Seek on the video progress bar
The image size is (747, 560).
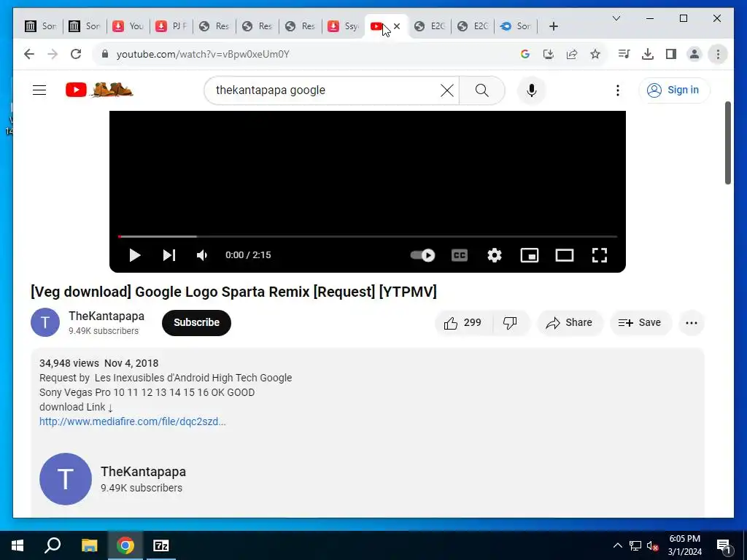coord(368,236)
